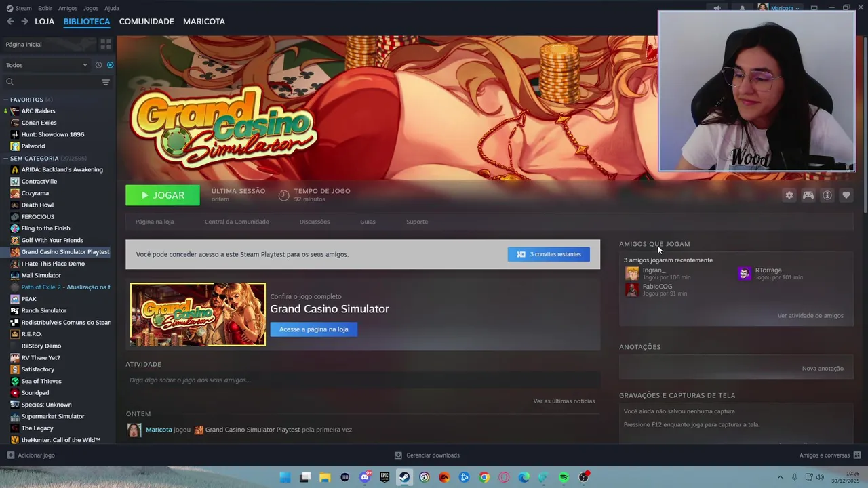The width and height of the screenshot is (868, 488).
Task: Open the MARICOTA profile section
Action: point(204,22)
